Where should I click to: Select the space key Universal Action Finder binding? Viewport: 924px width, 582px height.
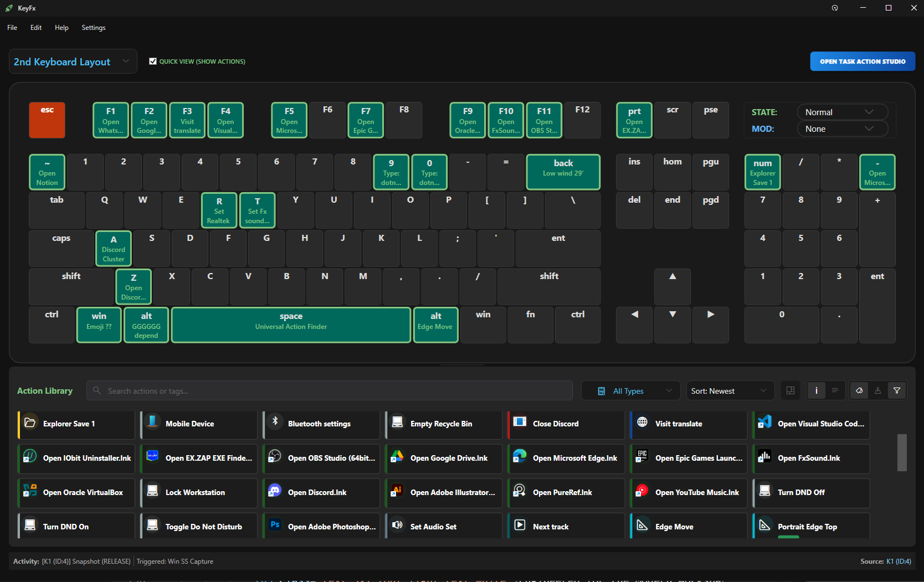290,325
